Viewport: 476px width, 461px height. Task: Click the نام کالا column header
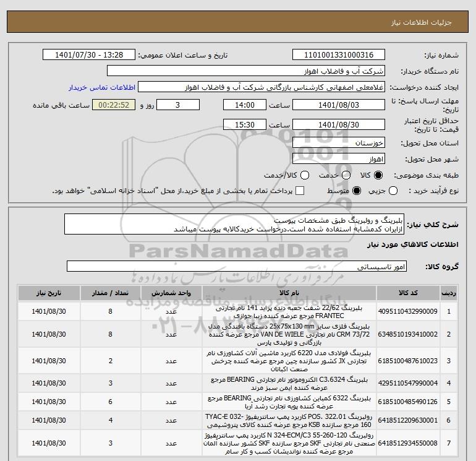(x=289, y=293)
